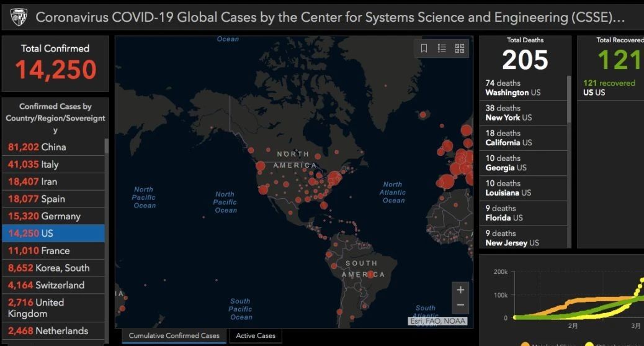Viewport: 644px width, 346px height.
Task: Select China in the confirmed cases list
Action: click(x=53, y=147)
